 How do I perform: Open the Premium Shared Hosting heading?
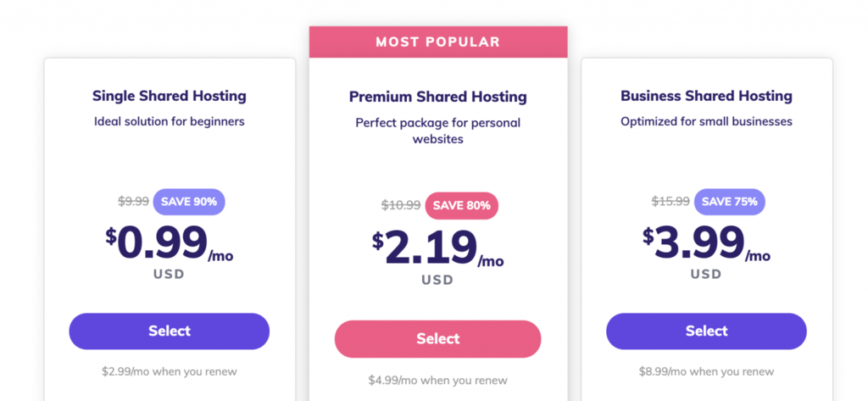pyautogui.click(x=438, y=97)
